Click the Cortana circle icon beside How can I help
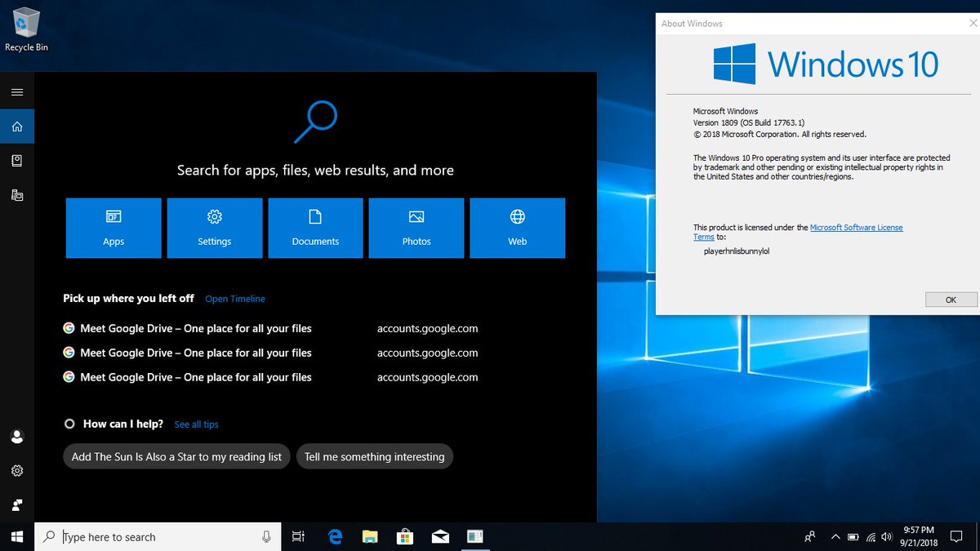The height and width of the screenshot is (551, 980). pyautogui.click(x=69, y=424)
